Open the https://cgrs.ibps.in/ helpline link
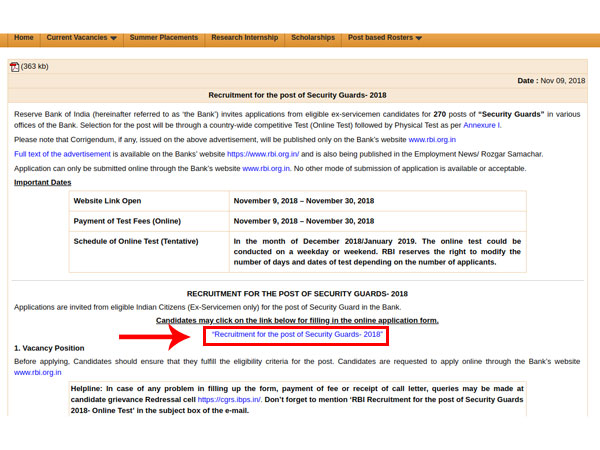This screenshot has width=600, height=450. tap(229, 399)
